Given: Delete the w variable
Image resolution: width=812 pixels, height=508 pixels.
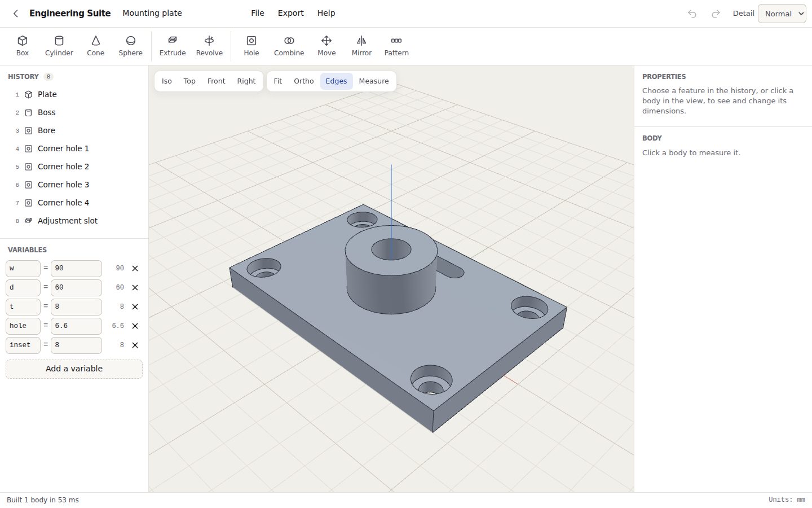Looking at the screenshot, I should click(135, 269).
